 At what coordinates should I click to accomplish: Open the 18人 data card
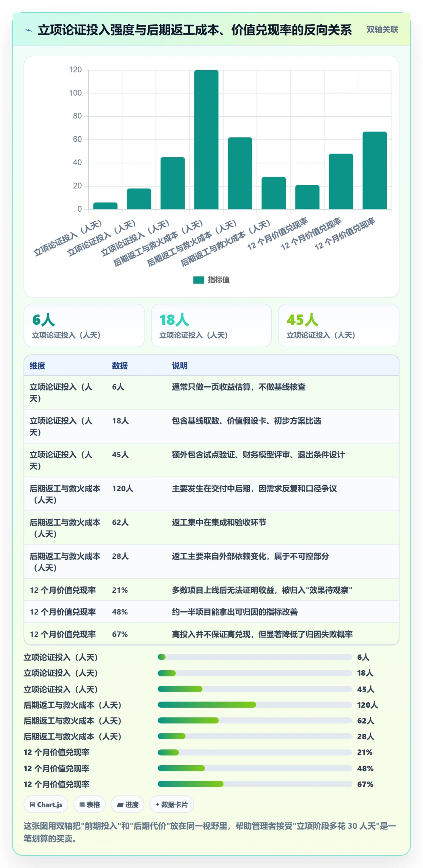211,325
